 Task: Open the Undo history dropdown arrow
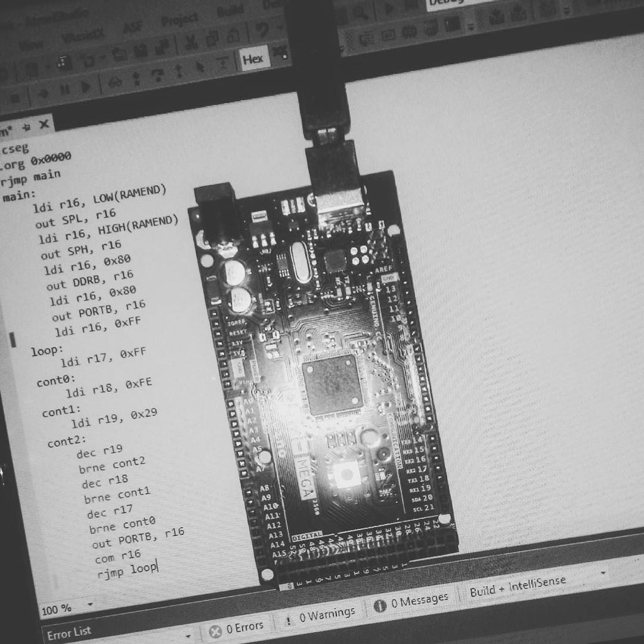(280, 26)
